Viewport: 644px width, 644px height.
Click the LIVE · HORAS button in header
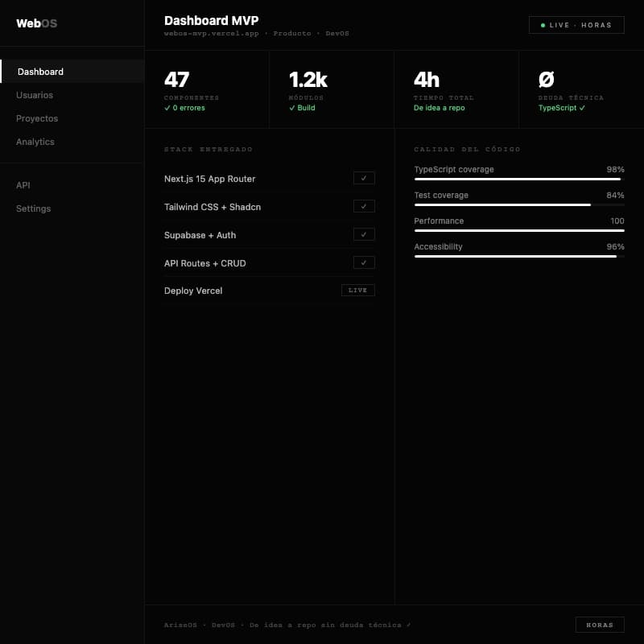[576, 25]
